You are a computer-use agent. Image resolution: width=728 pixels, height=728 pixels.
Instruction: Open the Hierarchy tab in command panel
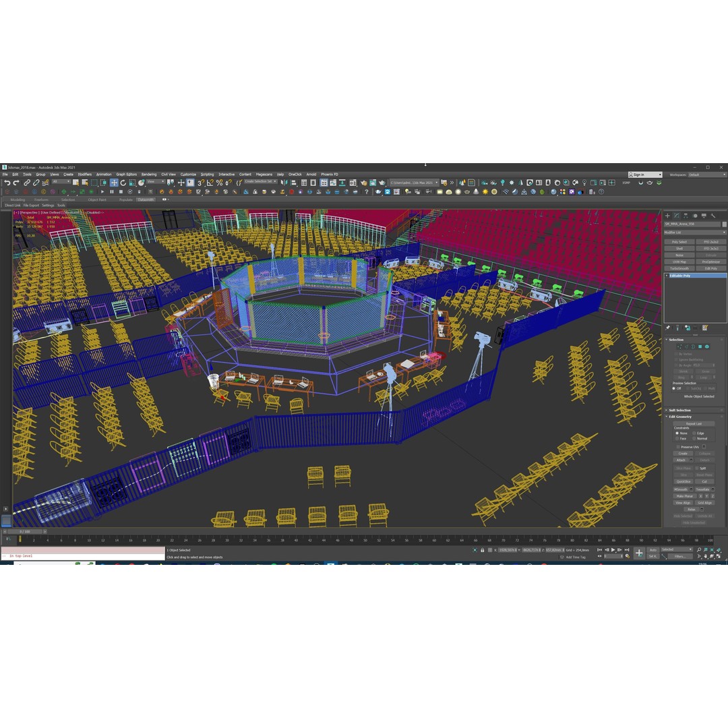pyautogui.click(x=686, y=216)
